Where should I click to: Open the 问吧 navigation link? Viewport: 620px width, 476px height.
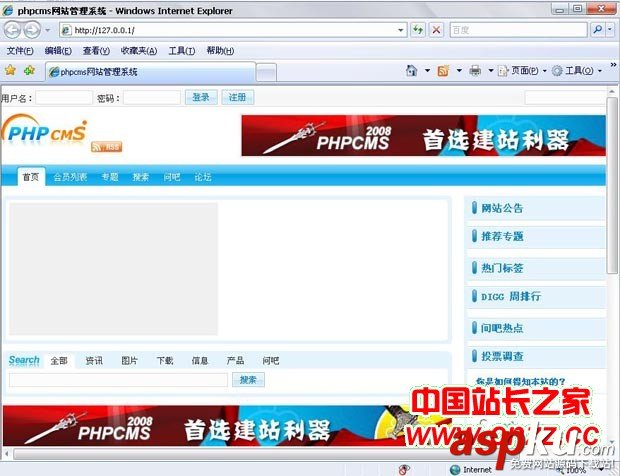coord(172,177)
